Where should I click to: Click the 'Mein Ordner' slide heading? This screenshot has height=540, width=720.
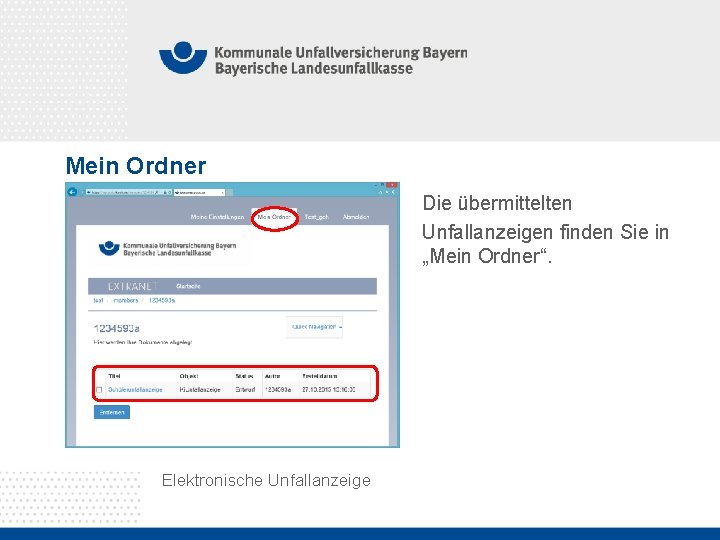tap(136, 166)
